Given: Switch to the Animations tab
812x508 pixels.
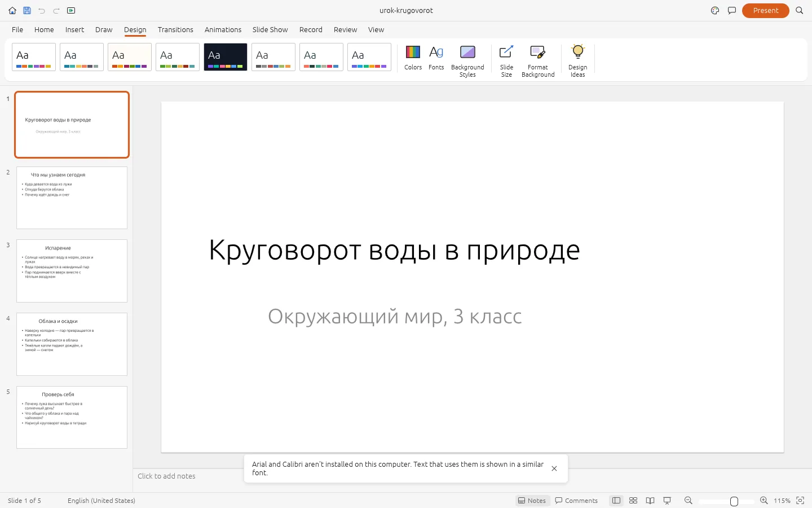Looking at the screenshot, I should tap(223, 30).
